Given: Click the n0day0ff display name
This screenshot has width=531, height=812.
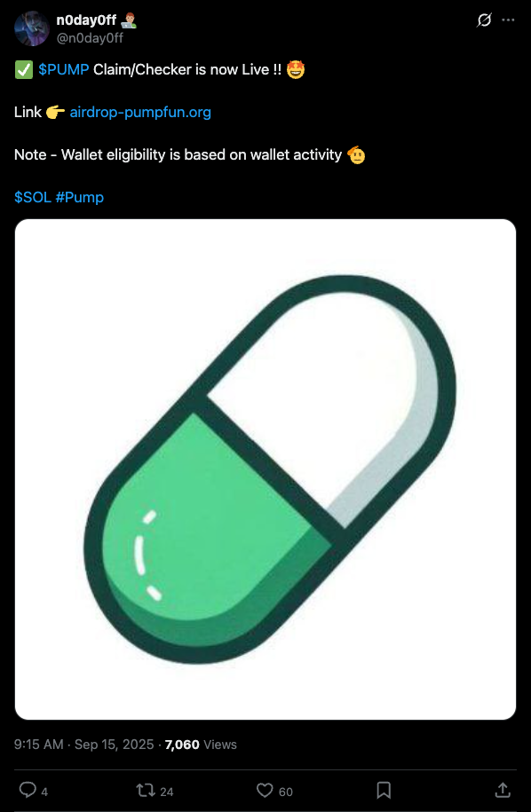Looking at the screenshot, I should 86,20.
